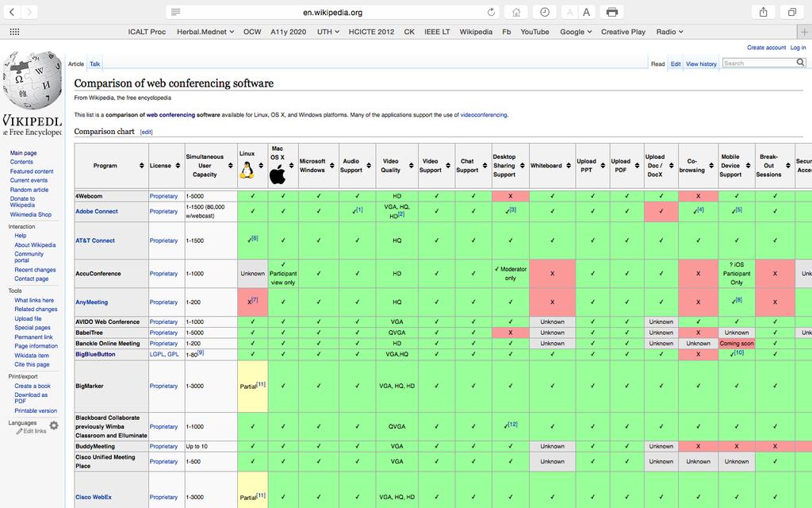
Task: Click the Print icon in the toolbar
Action: [611, 12]
